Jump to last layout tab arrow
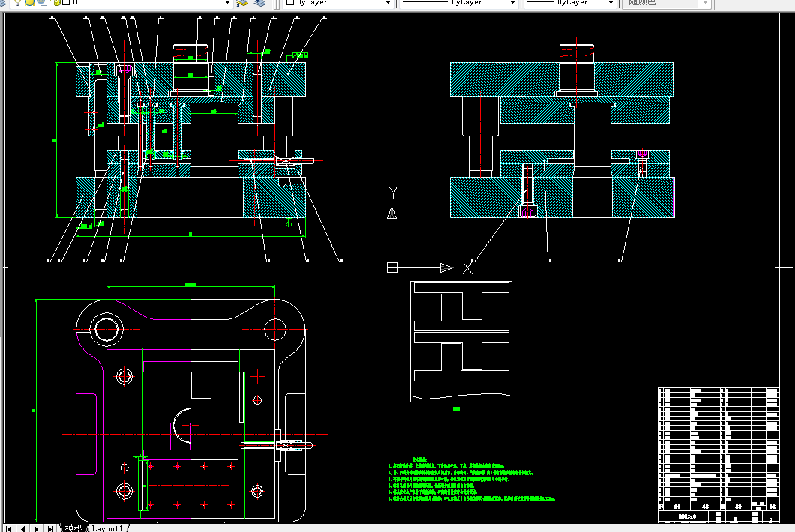The image size is (795, 532). (x=50, y=528)
